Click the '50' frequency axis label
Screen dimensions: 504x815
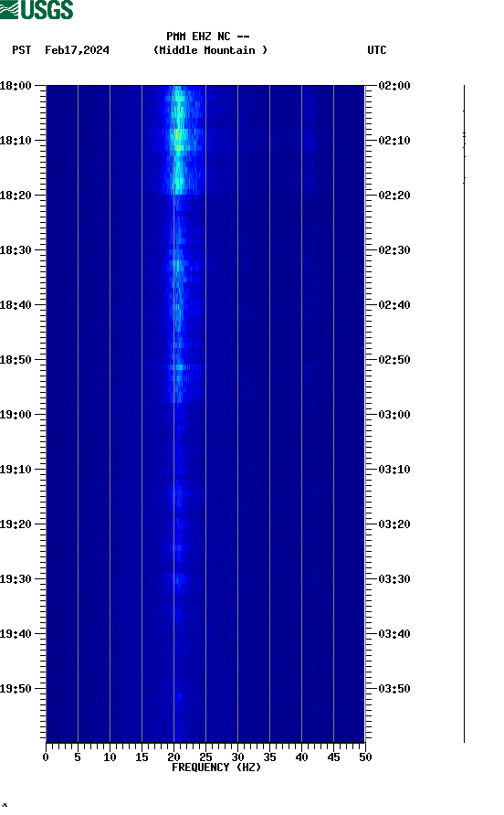coord(365,757)
